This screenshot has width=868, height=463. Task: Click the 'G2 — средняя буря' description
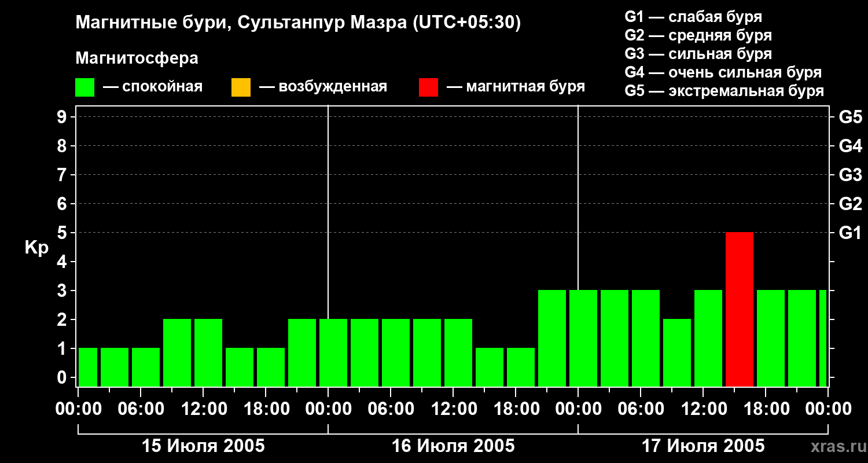point(698,35)
